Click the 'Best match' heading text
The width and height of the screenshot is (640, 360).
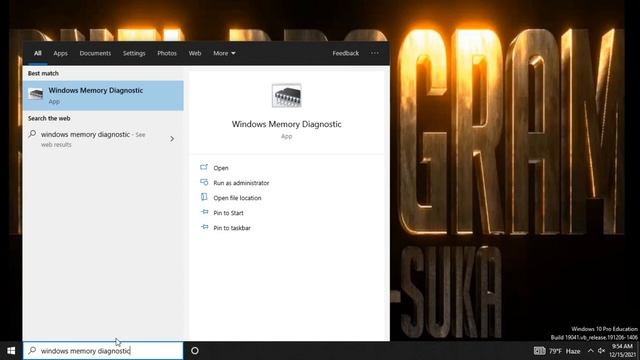point(43,73)
